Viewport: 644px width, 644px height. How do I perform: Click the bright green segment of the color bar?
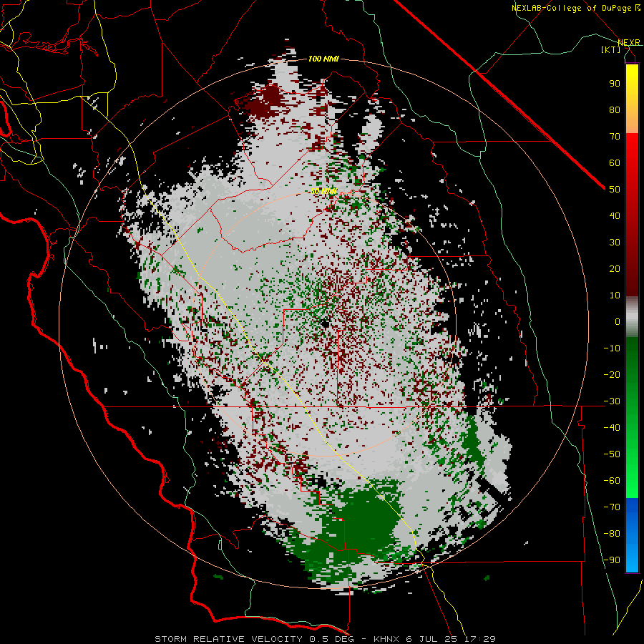[x=632, y=472]
